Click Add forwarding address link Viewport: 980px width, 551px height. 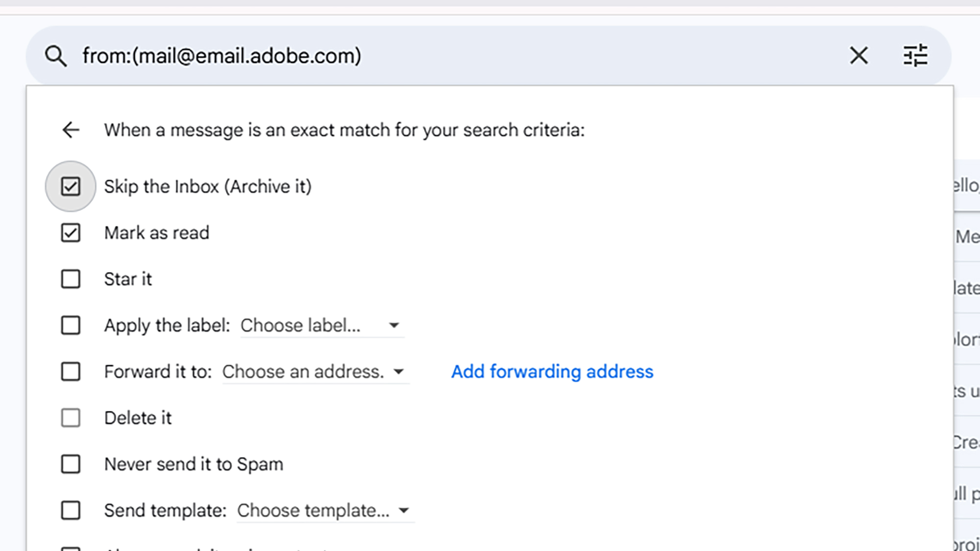[552, 372]
